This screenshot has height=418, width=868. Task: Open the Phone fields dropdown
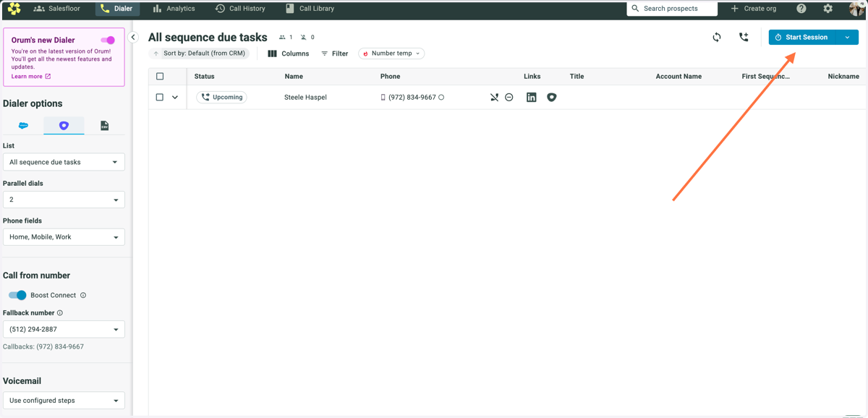point(64,237)
